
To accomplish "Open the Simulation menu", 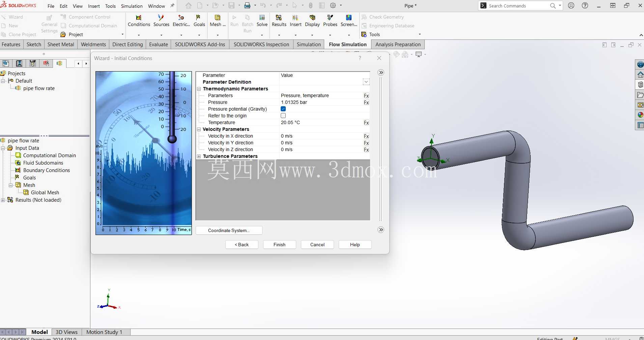I will coord(132,6).
